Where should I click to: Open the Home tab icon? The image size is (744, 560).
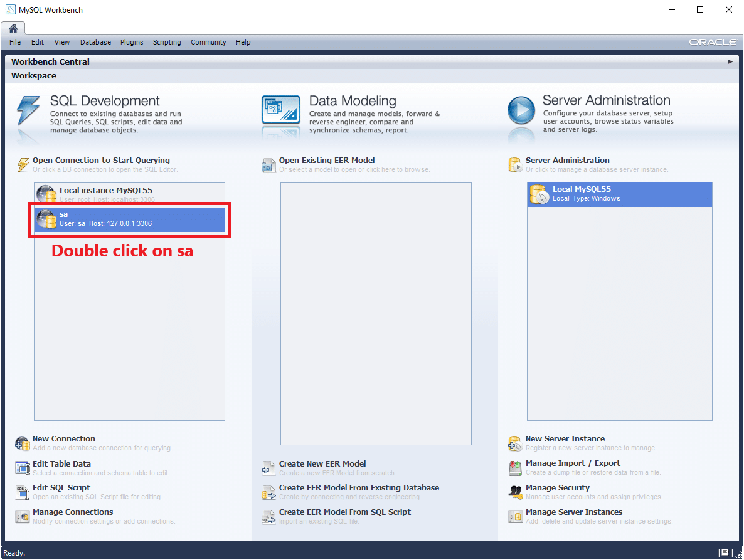coord(13,29)
